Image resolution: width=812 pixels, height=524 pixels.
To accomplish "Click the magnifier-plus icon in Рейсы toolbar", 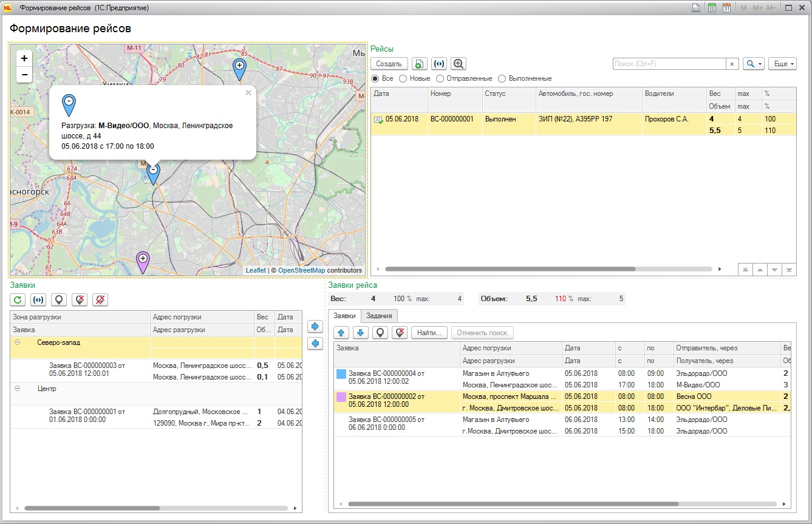I will click(459, 64).
